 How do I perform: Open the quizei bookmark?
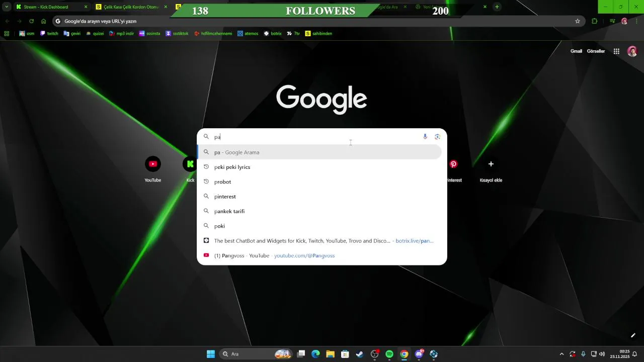pyautogui.click(x=95, y=34)
